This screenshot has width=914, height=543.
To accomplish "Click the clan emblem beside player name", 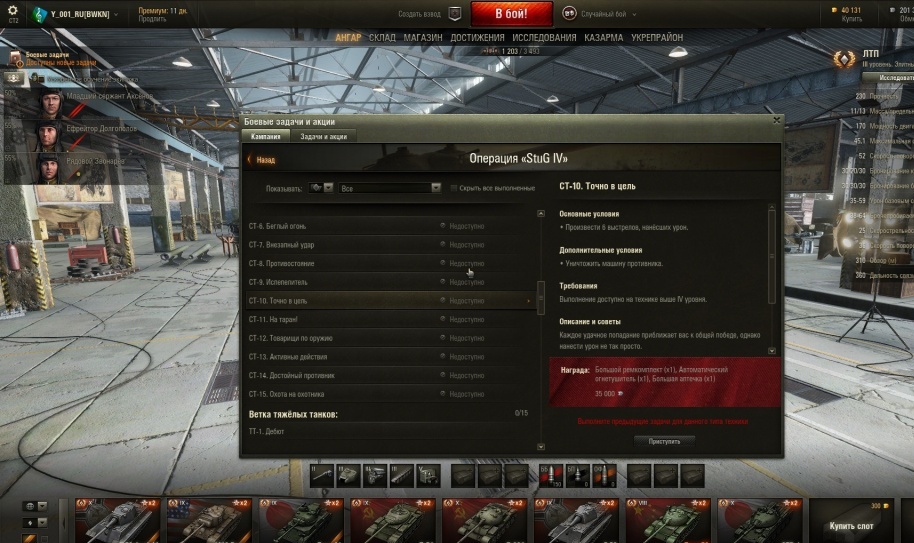I will (39, 14).
